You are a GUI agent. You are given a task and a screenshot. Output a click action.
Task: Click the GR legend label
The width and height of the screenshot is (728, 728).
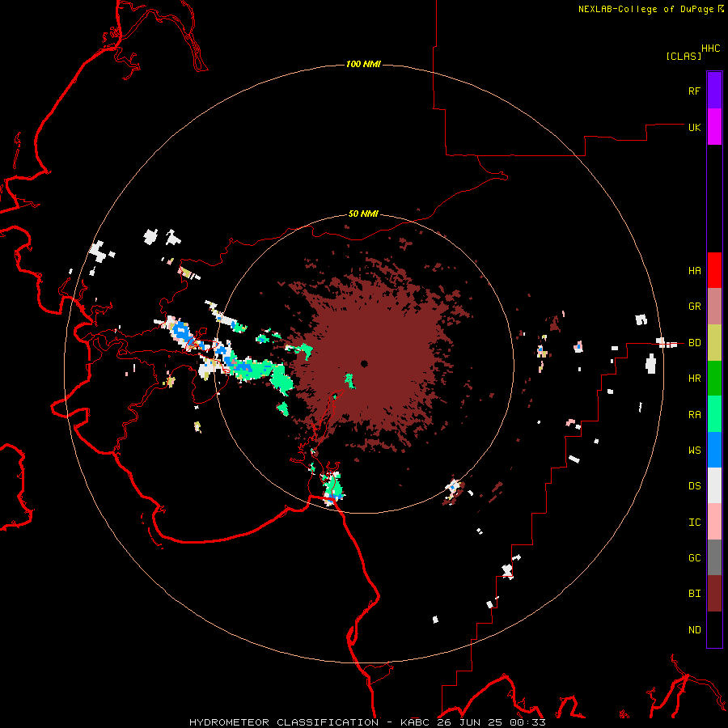pyautogui.click(x=694, y=307)
